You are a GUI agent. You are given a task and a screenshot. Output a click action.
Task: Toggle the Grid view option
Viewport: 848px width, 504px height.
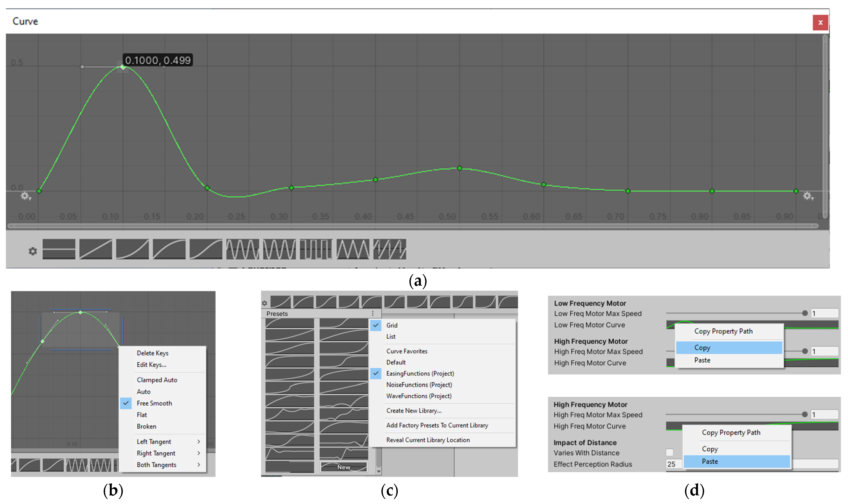click(391, 325)
